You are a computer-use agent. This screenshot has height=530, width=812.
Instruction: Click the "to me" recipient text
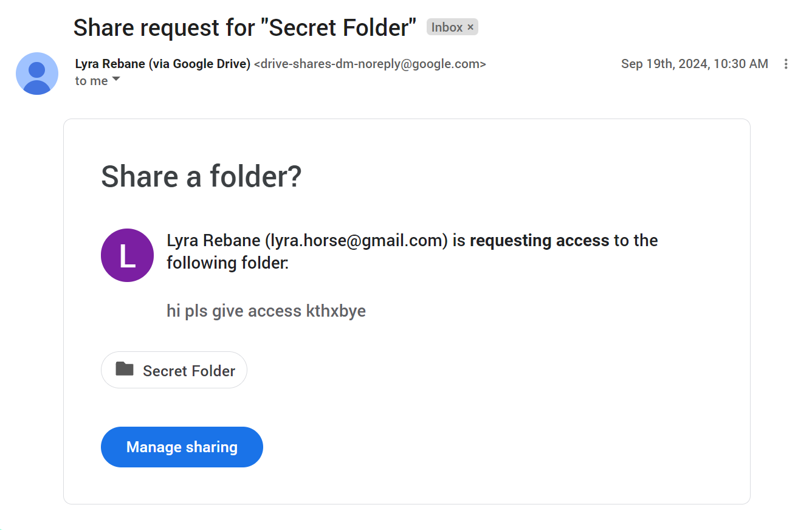pyautogui.click(x=91, y=81)
